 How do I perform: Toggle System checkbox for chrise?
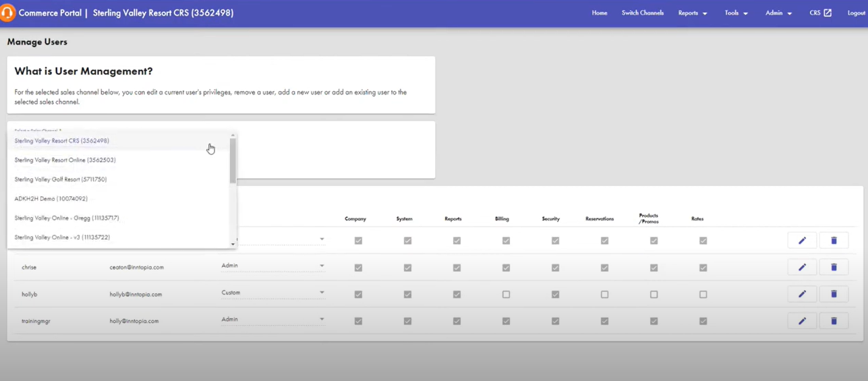(407, 268)
